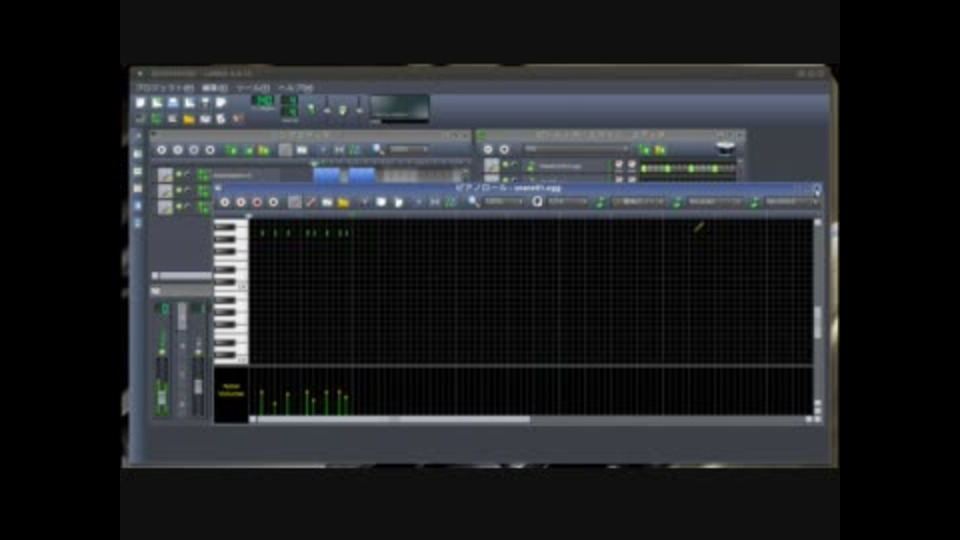
Task: Mute first track in Song Editor
Action: point(179,175)
